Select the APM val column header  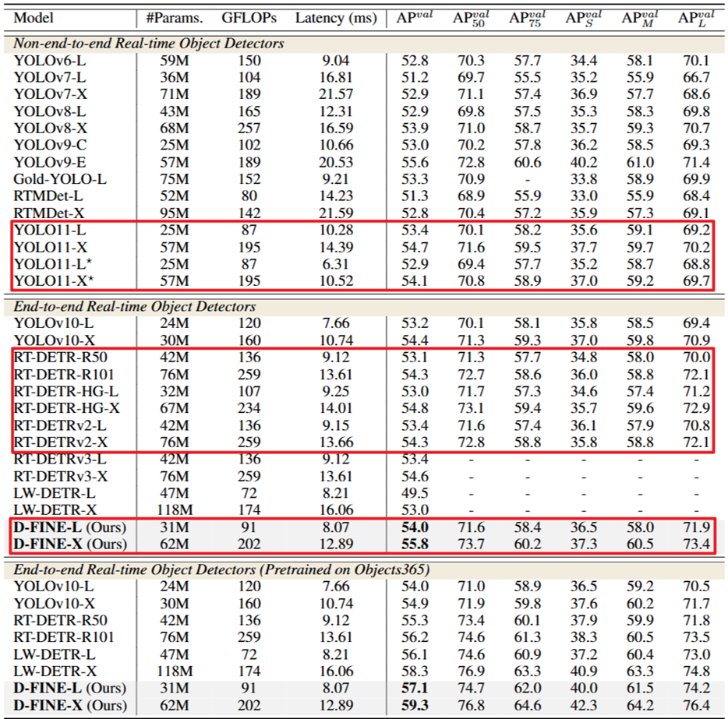point(640,18)
